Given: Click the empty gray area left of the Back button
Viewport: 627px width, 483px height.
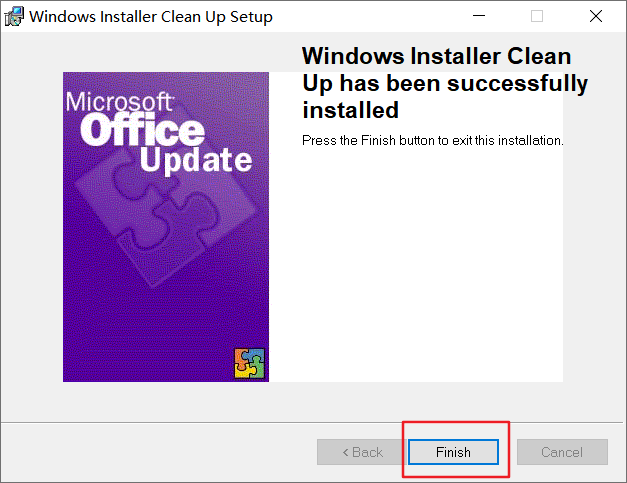Looking at the screenshot, I should click(x=150, y=452).
